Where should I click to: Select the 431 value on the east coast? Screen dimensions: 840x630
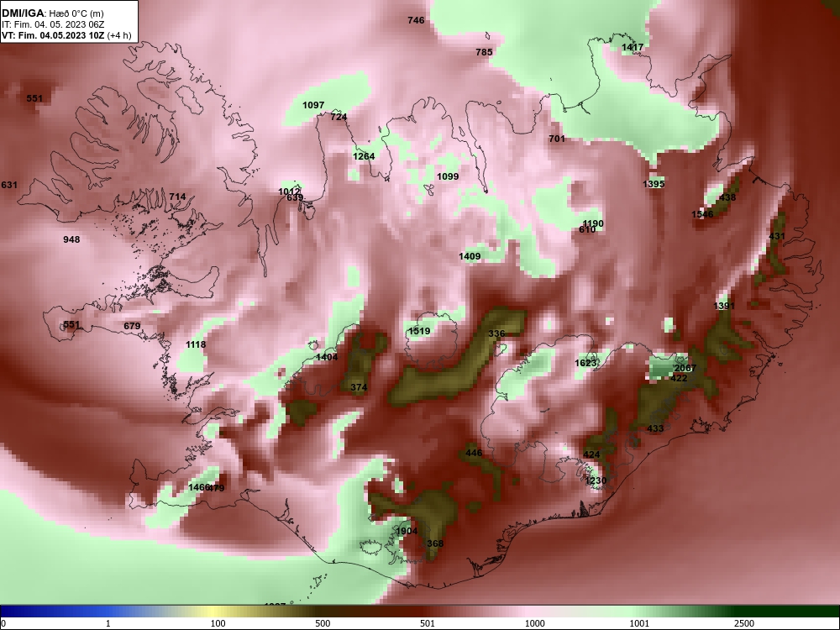pos(777,236)
